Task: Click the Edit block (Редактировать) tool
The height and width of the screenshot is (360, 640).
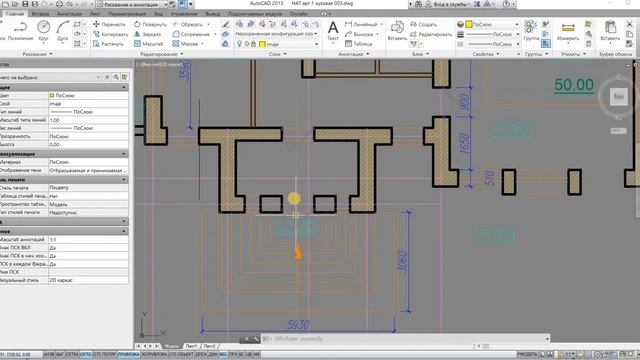Action: [x=431, y=34]
